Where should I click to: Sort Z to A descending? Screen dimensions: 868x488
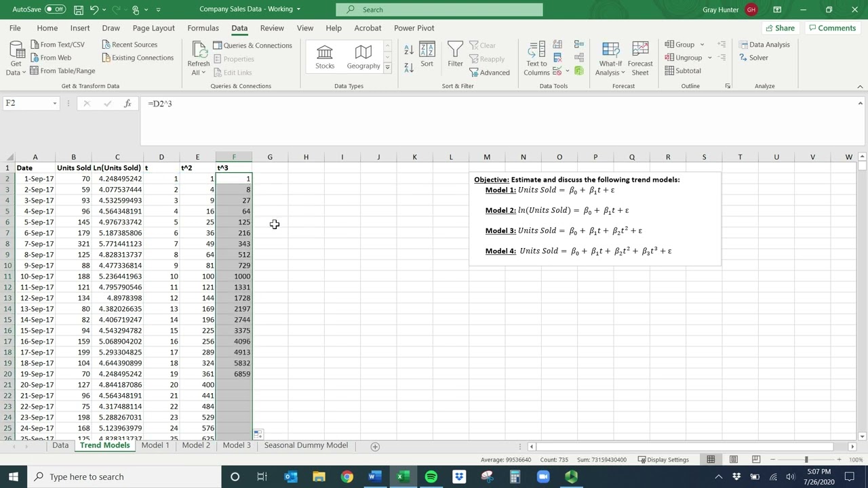pos(409,68)
